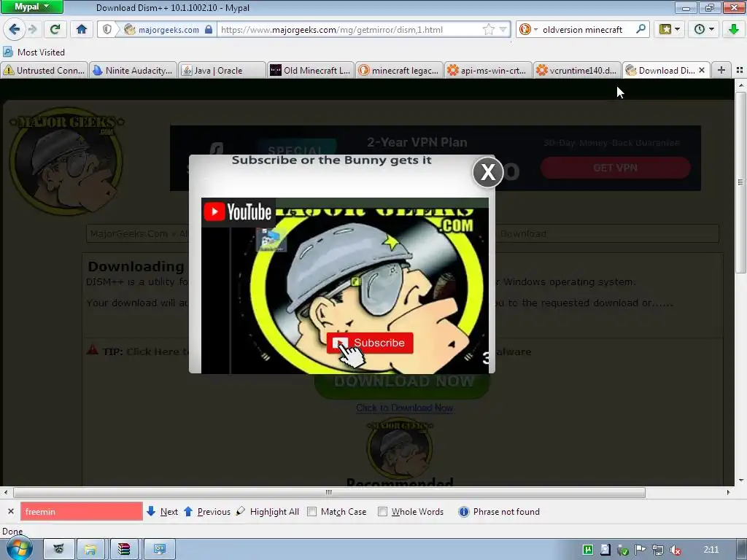The image size is (747, 560).
Task: Open Windows Explorer from taskbar
Action: (90, 550)
